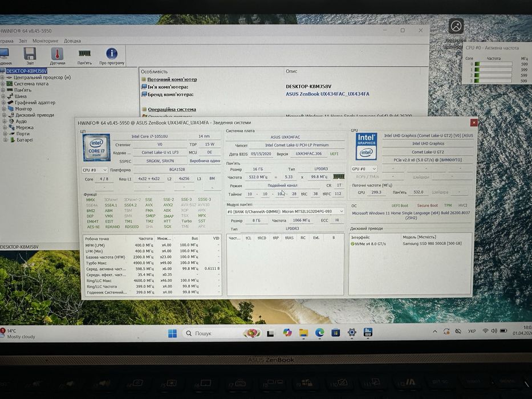The width and height of the screenshot is (532, 399).
Task: Open the desktop shortcut icon at top right
Action: [x=456, y=26]
